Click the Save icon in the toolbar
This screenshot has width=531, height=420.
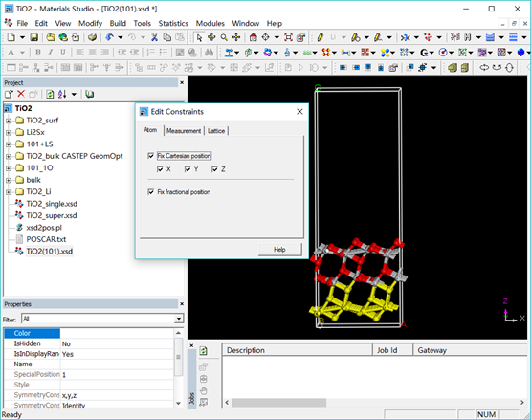tap(33, 37)
